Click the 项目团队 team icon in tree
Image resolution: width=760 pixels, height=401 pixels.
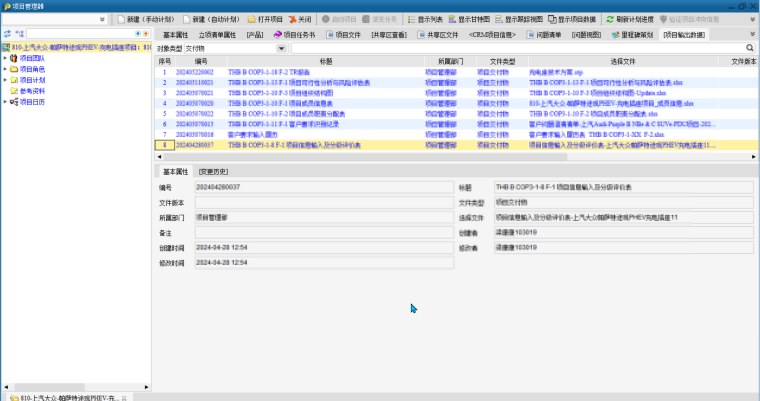[14, 58]
